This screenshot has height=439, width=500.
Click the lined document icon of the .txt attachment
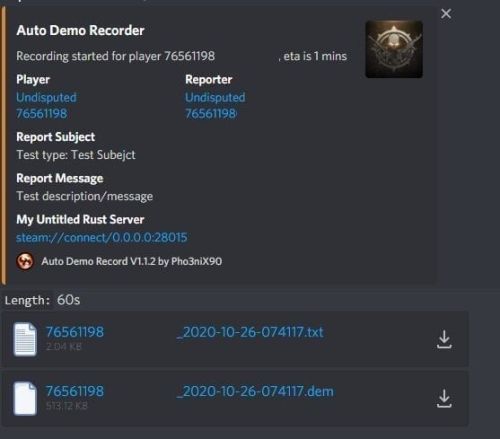point(25,339)
